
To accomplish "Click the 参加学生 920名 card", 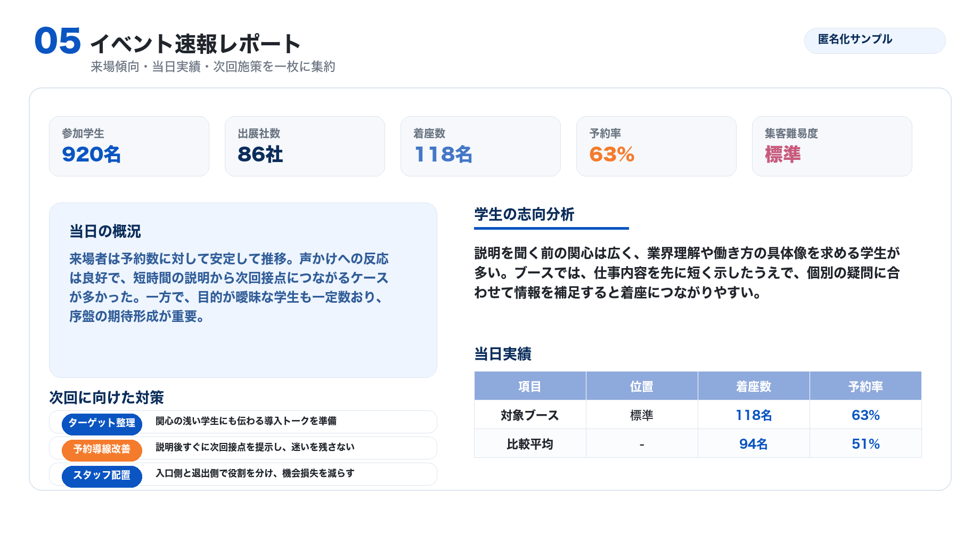I will tap(129, 146).
